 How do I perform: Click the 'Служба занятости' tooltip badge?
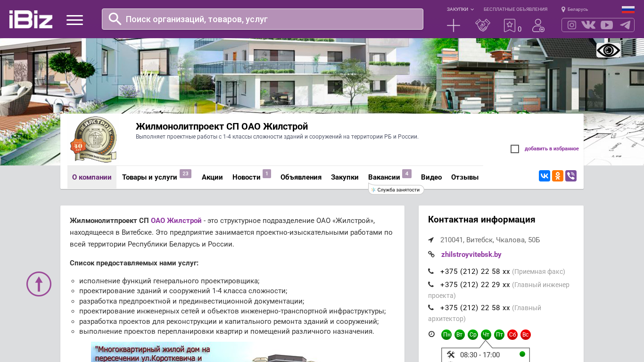pyautogui.click(x=396, y=190)
